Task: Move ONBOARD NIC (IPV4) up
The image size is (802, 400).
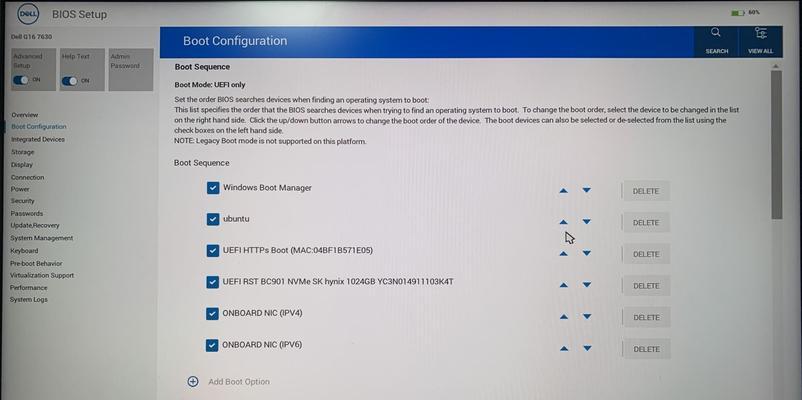Action: (564, 317)
